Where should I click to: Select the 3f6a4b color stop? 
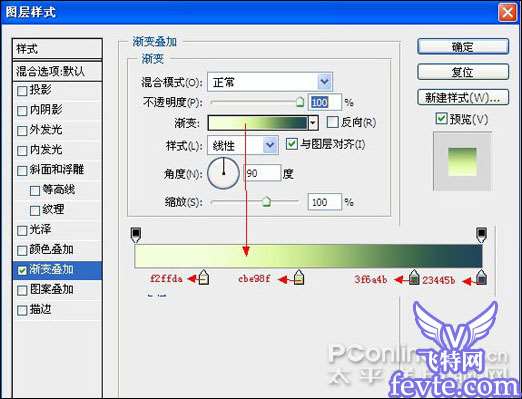tap(414, 278)
